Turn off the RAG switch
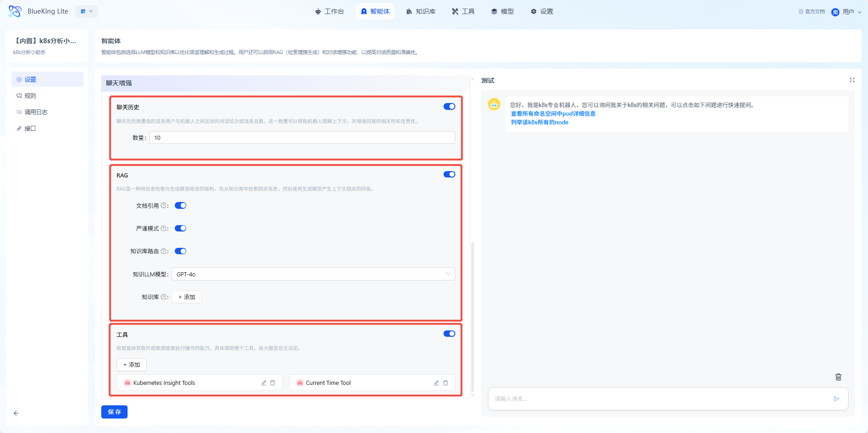 coord(449,175)
